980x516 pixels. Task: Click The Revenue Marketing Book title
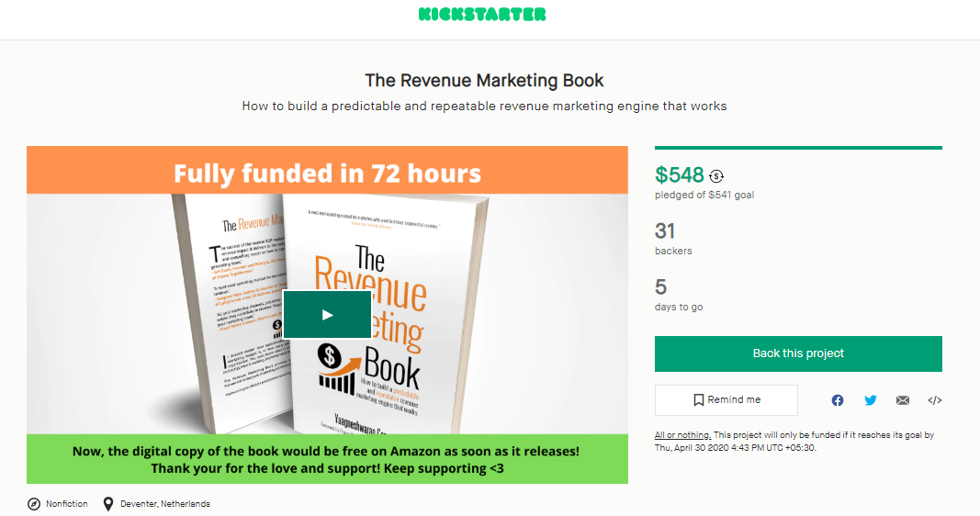point(484,81)
